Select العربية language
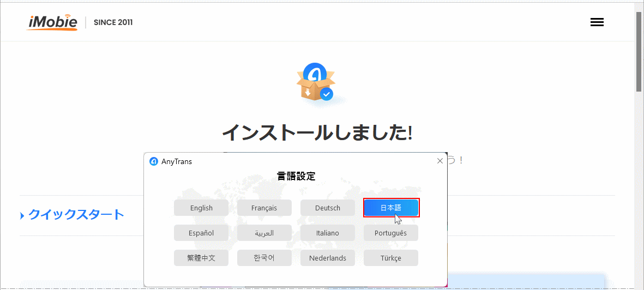Image resolution: width=644 pixels, height=290 pixels. (x=264, y=233)
